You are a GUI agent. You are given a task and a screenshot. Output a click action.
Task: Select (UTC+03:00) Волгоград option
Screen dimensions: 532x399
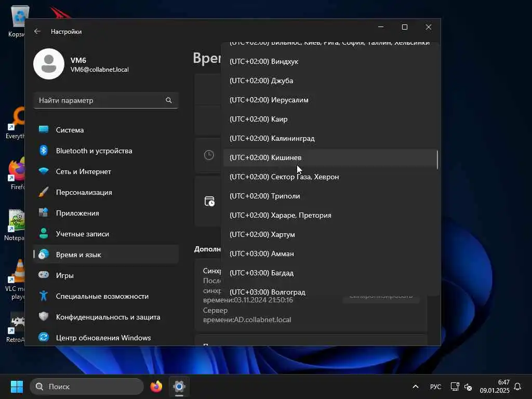[330, 291]
